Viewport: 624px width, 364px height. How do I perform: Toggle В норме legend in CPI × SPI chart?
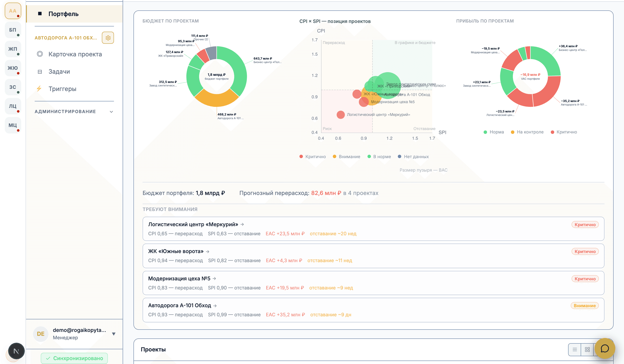coord(379,157)
